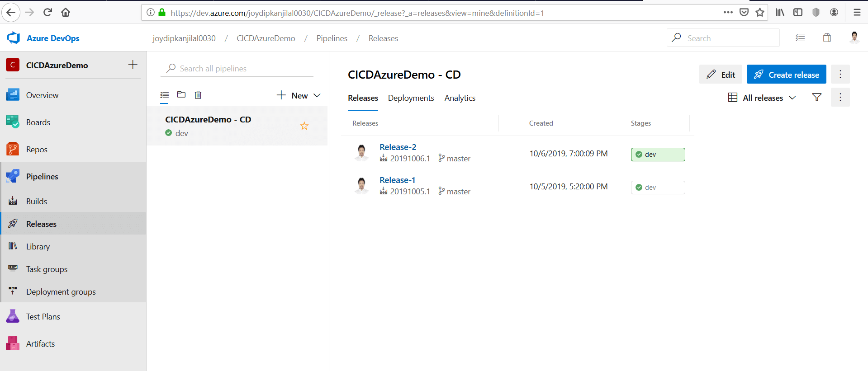
Task: Focus the Search all pipelines field
Action: 237,68
